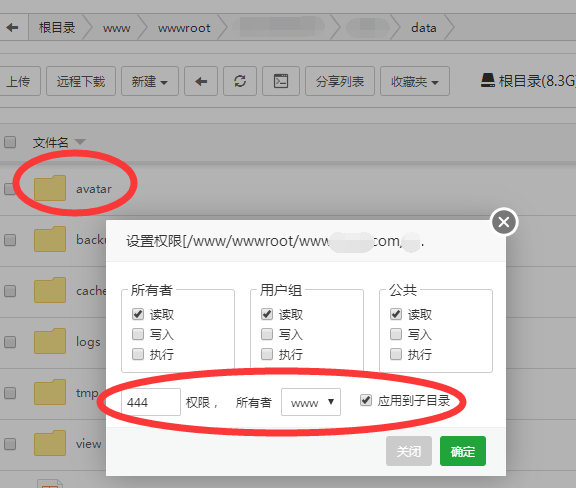576x488 pixels.
Task: Click the tmp folder icon
Action: point(50,392)
